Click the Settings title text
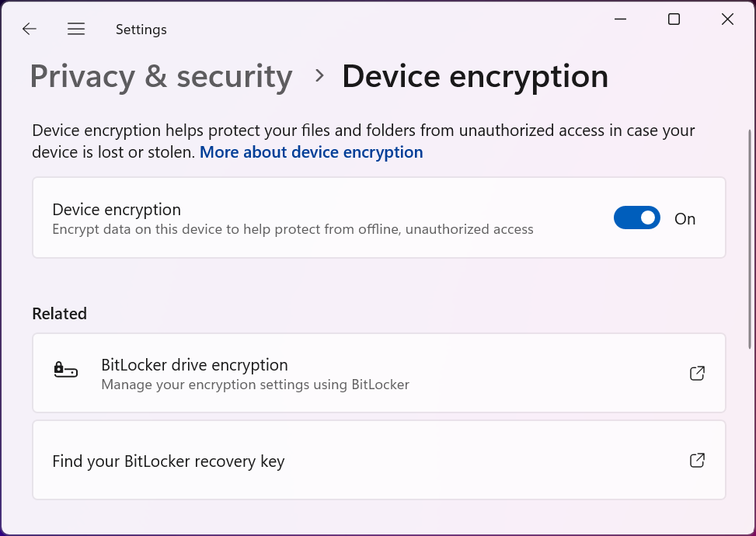Viewport: 756px width, 536px height. (x=141, y=30)
